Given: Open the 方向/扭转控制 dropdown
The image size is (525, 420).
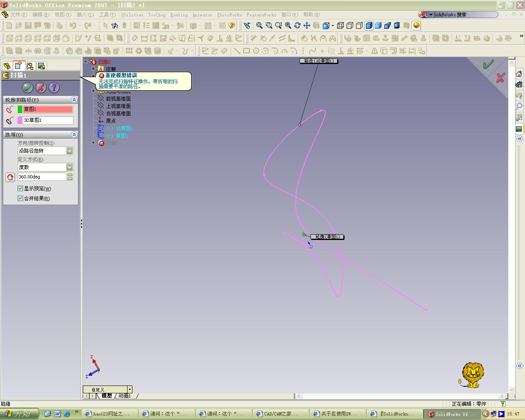Looking at the screenshot, I should (x=70, y=151).
